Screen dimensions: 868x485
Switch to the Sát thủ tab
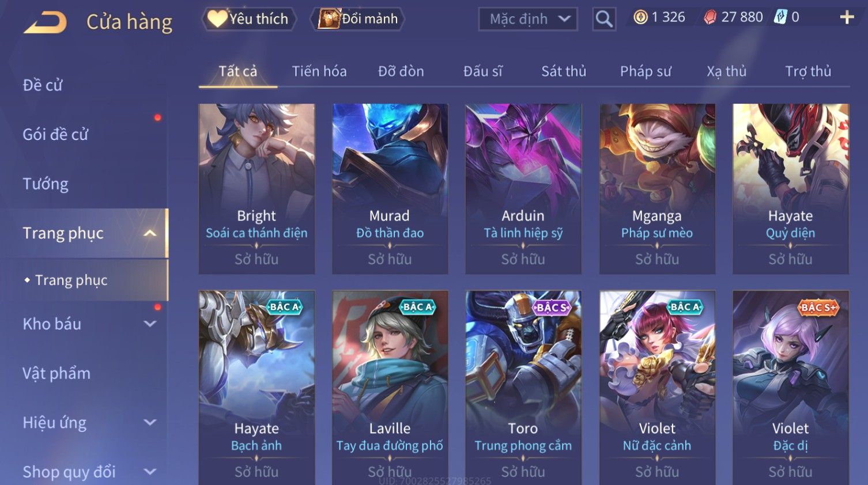tap(564, 71)
